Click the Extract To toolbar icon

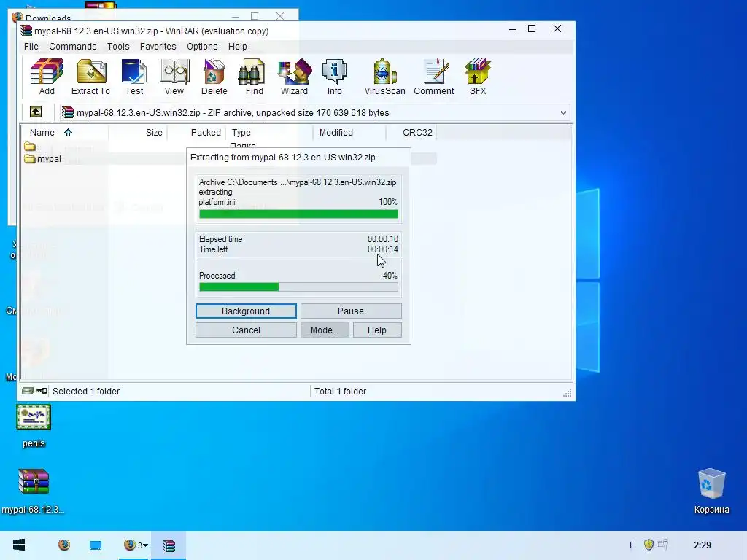point(91,76)
